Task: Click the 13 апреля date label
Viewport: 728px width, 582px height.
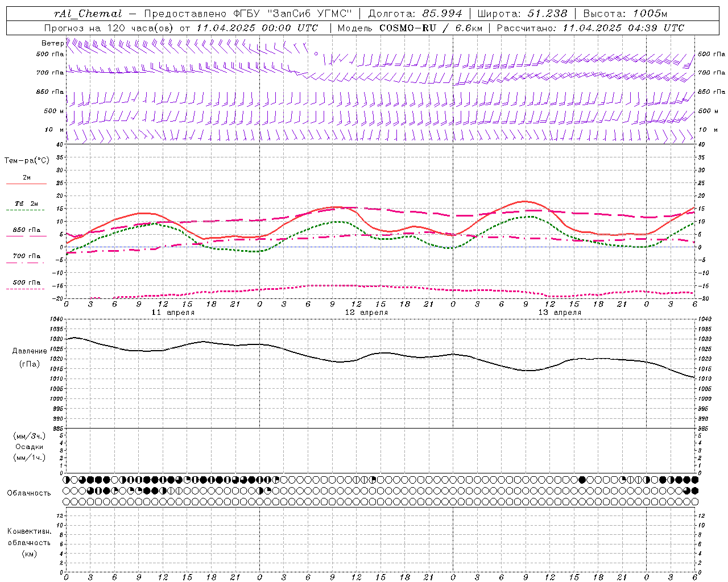Action: pos(560,313)
